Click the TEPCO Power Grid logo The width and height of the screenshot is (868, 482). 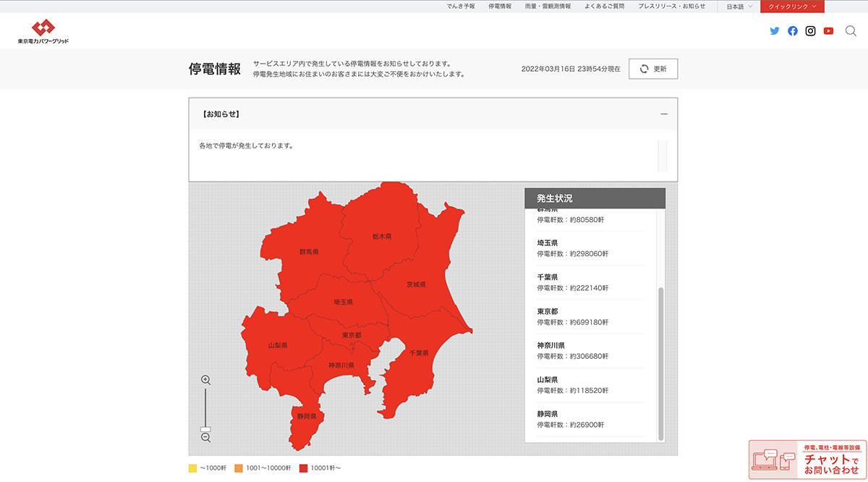tap(43, 32)
